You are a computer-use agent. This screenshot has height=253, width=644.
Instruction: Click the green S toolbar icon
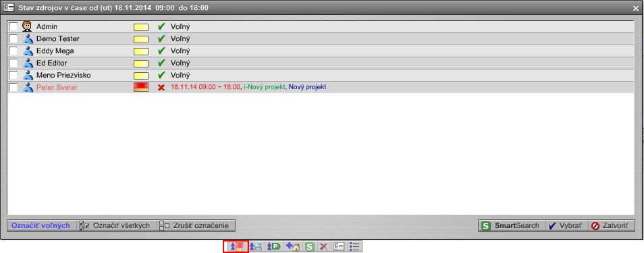pyautogui.click(x=310, y=246)
